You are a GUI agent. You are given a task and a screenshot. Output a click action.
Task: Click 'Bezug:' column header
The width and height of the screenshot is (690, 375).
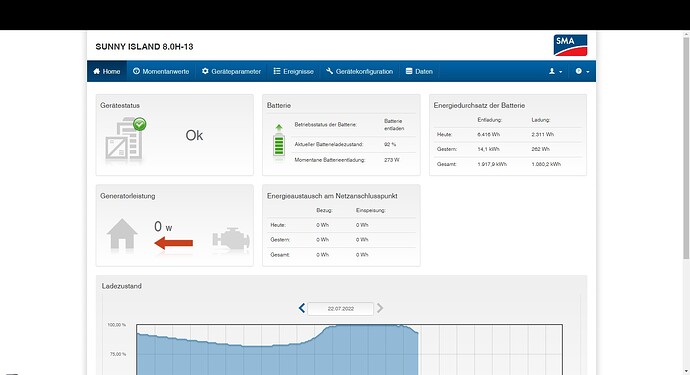324,210
